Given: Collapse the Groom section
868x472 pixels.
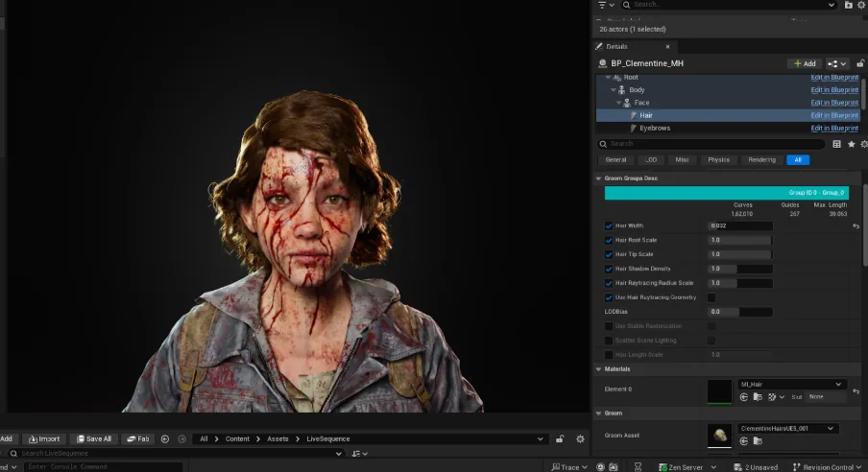Looking at the screenshot, I should pyautogui.click(x=598, y=413).
